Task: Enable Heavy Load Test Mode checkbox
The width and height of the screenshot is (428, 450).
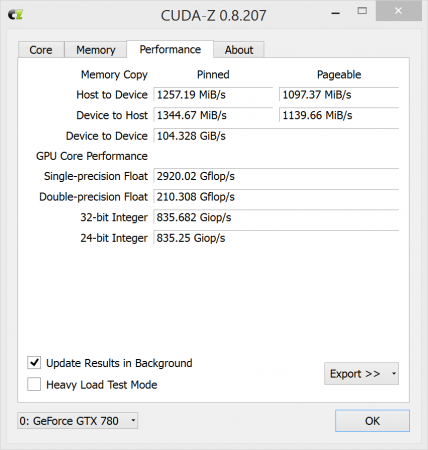Action: point(34,384)
